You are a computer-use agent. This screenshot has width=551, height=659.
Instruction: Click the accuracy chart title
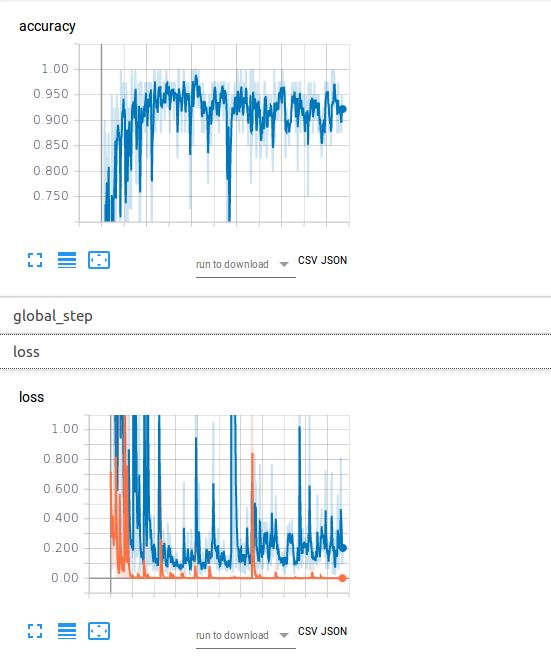[x=47, y=26]
